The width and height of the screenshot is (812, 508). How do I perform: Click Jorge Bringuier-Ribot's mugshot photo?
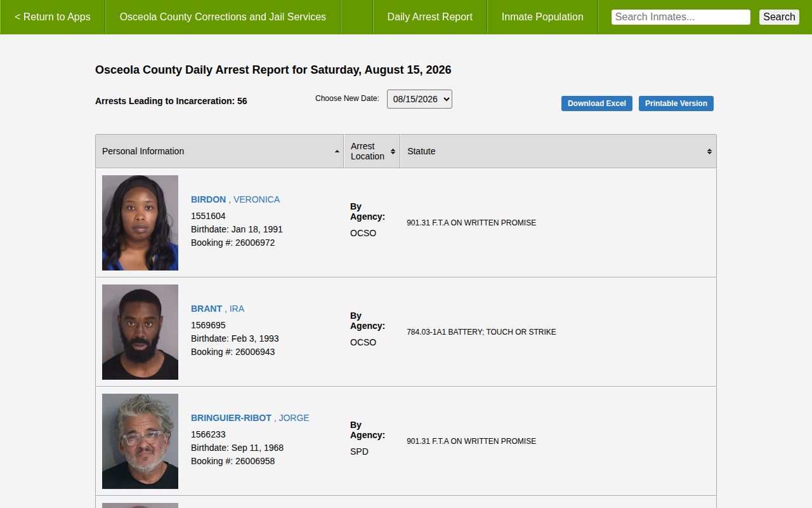pos(140,441)
